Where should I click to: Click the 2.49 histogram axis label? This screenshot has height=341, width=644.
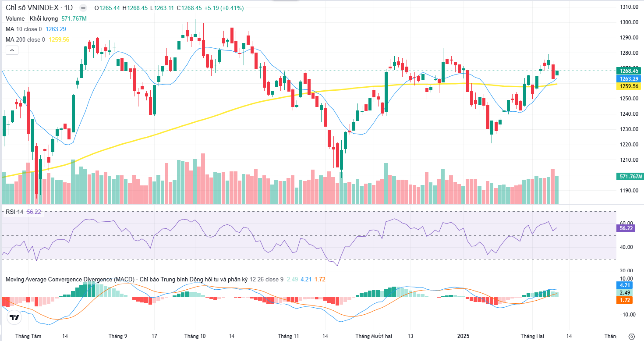625,292
